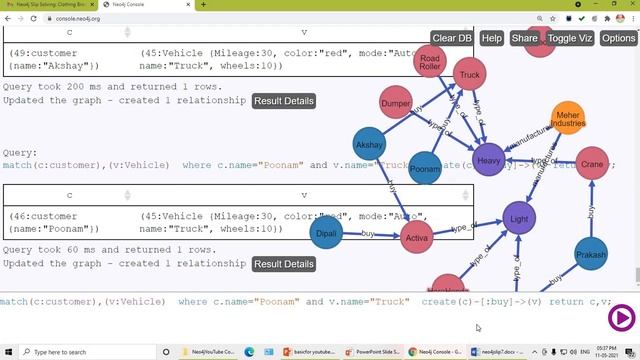Select the Truck vehicle node
Viewport: 640px width, 360px height.
coord(469,74)
